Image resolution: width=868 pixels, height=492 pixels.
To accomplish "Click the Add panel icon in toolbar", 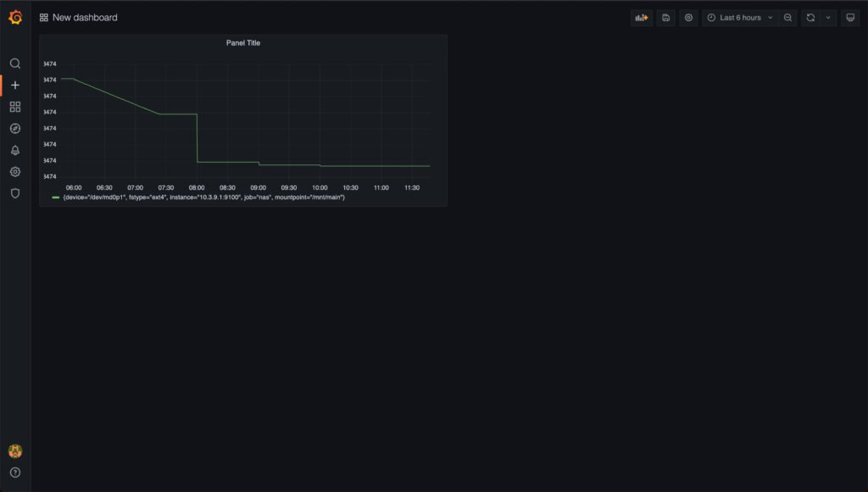I will coord(642,18).
